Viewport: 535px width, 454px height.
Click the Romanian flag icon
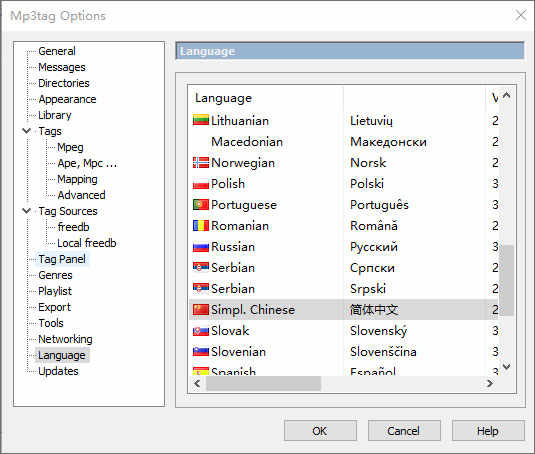201,225
